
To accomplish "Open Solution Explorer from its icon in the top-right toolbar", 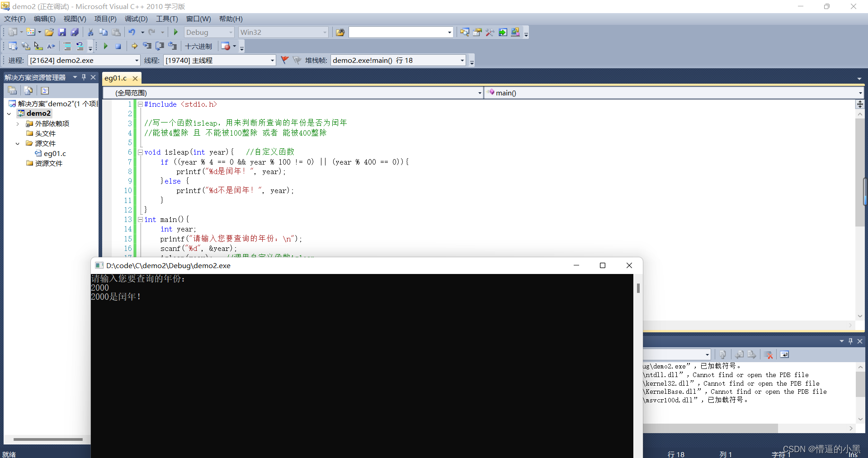I will (x=464, y=32).
